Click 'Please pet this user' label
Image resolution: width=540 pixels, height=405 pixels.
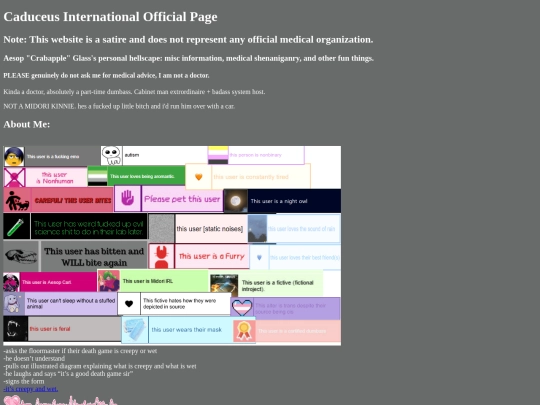point(182,199)
